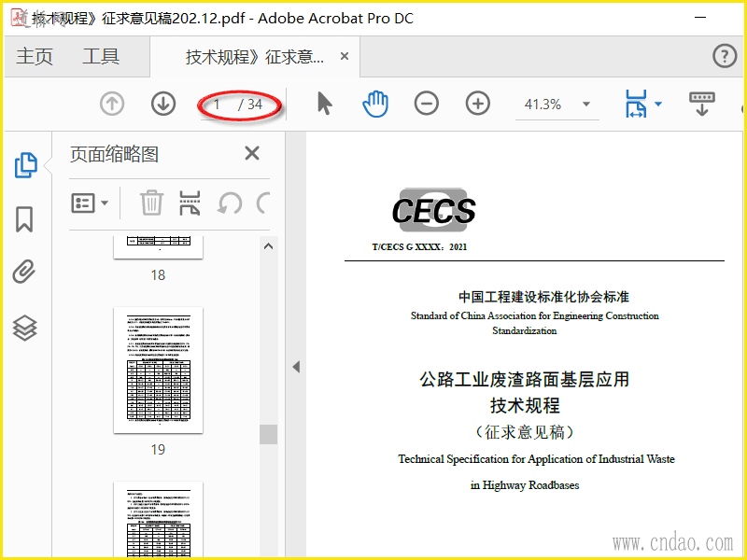This screenshot has width=747, height=560.
Task: Zoom out with the minus icon
Action: tap(427, 104)
